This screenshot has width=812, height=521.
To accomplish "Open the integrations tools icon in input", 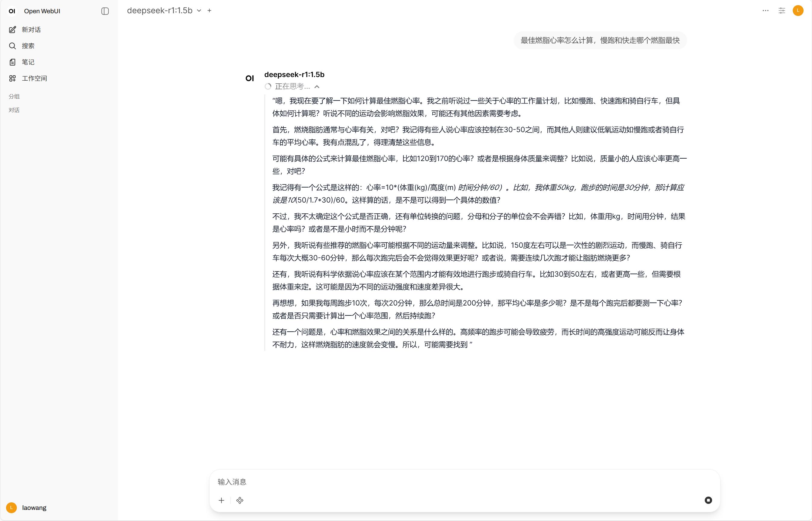I will click(240, 500).
